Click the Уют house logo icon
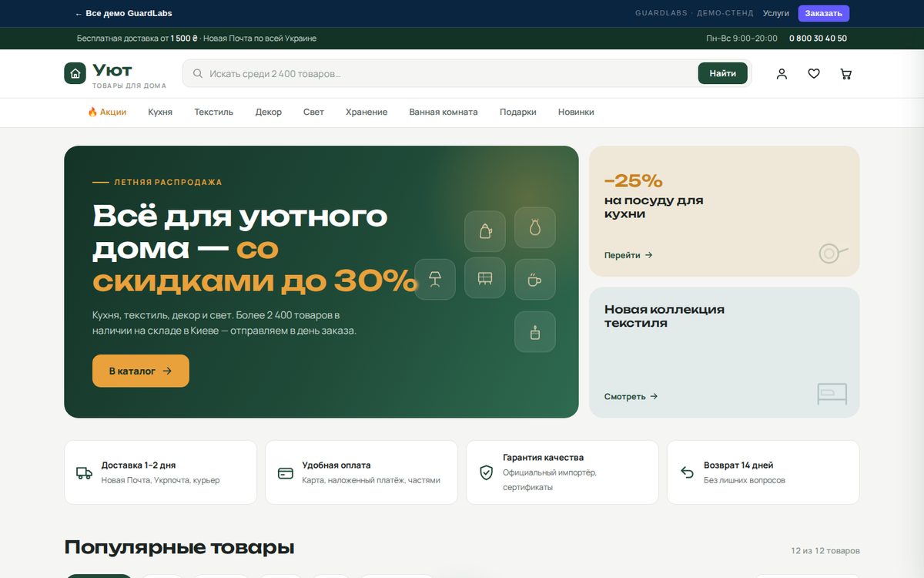Image resolution: width=924 pixels, height=578 pixels. (x=75, y=73)
